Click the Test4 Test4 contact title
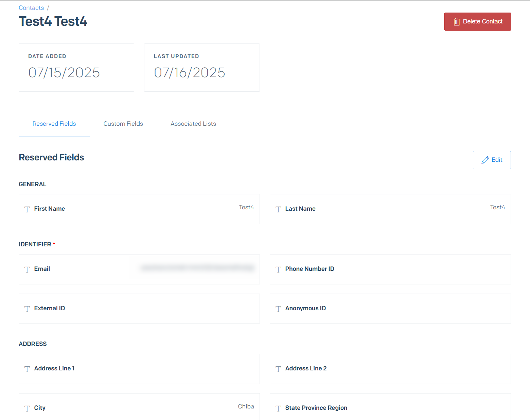Screen dimensions: 530x420 53,21
